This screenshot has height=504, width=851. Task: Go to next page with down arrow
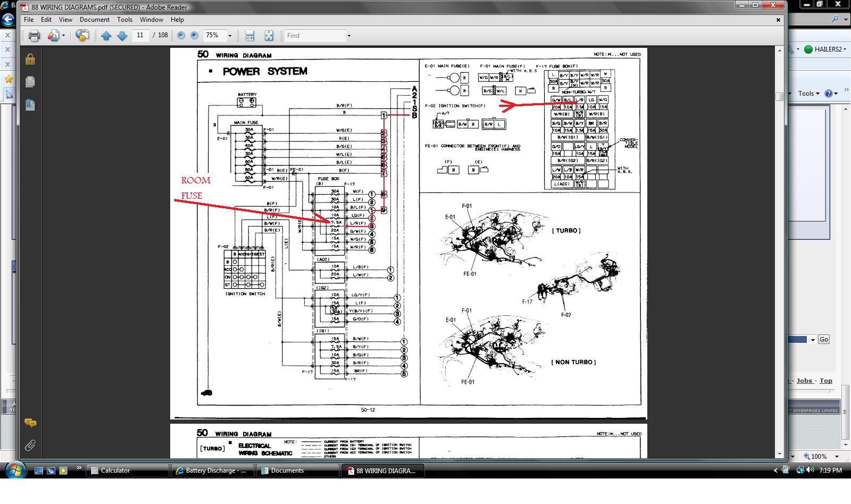tap(122, 36)
